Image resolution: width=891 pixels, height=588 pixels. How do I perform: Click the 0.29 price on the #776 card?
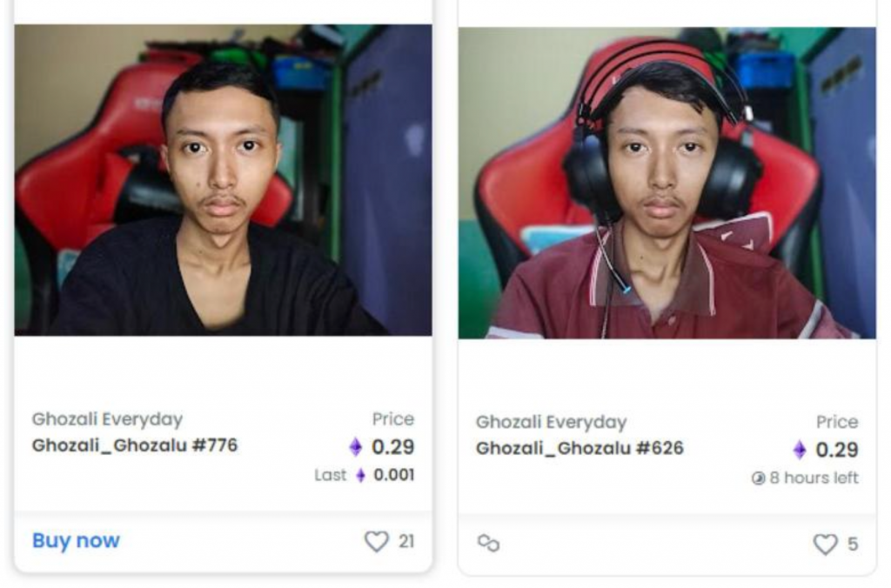click(393, 447)
